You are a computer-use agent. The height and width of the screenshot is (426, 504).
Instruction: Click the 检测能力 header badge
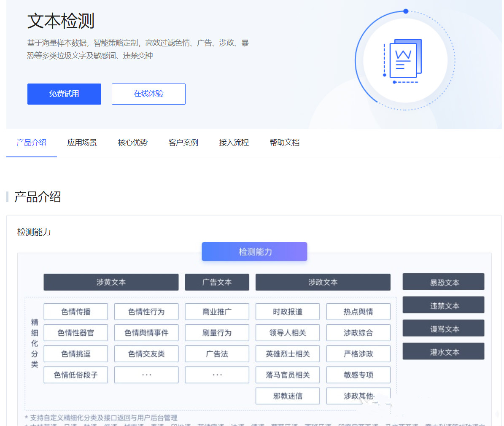pos(254,251)
